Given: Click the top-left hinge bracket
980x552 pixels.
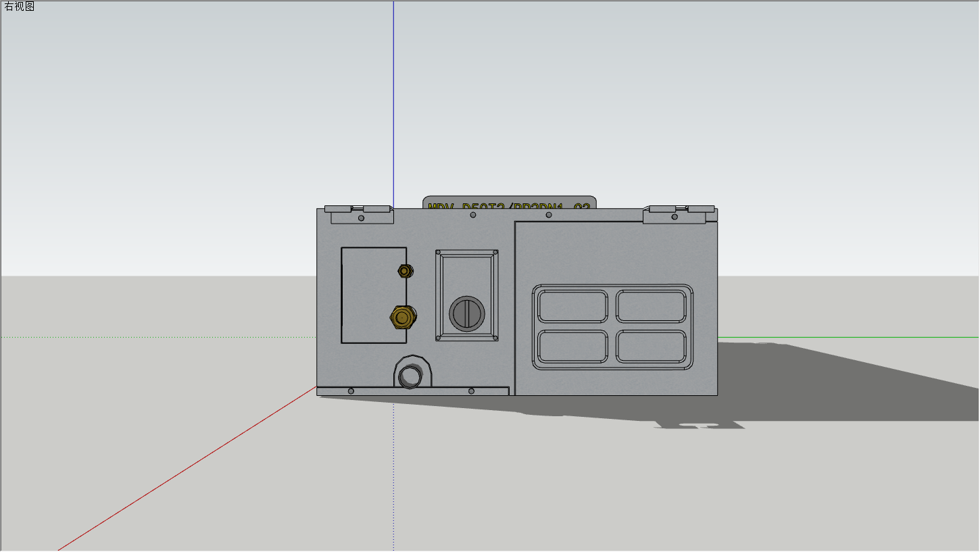Looking at the screenshot, I should tap(359, 214).
